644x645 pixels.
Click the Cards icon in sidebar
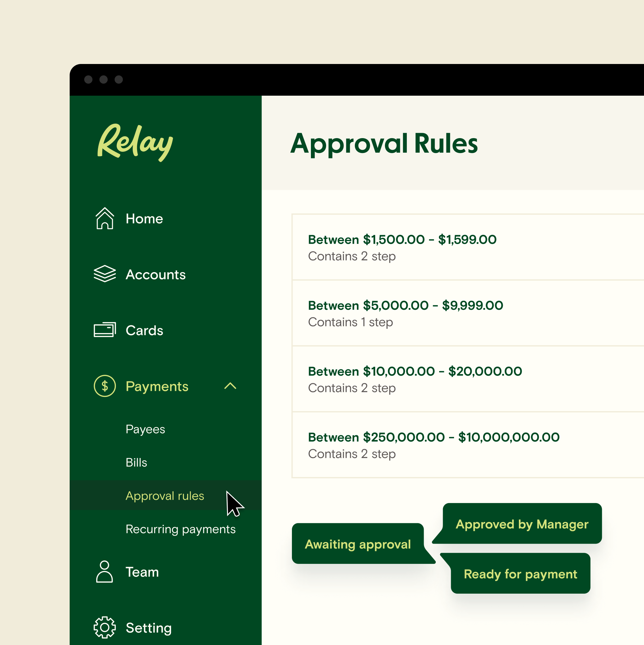[105, 330]
